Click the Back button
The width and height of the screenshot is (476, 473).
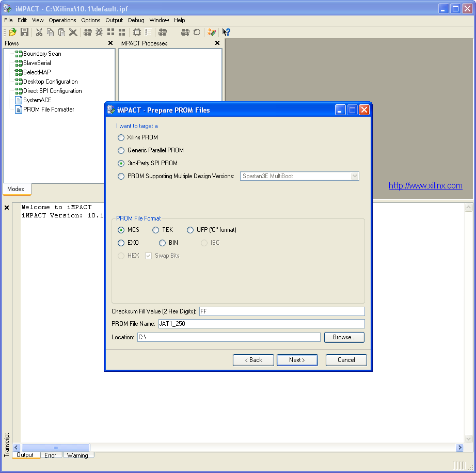(x=253, y=360)
